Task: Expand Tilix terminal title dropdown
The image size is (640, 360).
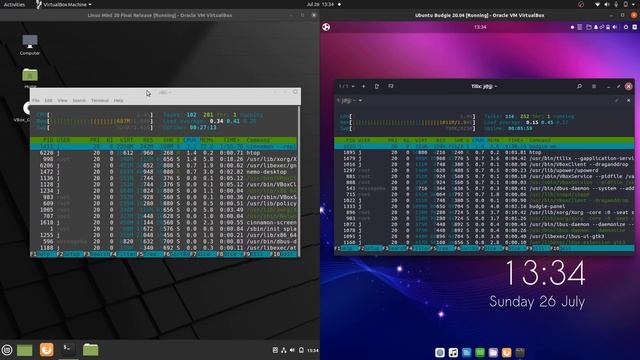Action: click(x=350, y=100)
